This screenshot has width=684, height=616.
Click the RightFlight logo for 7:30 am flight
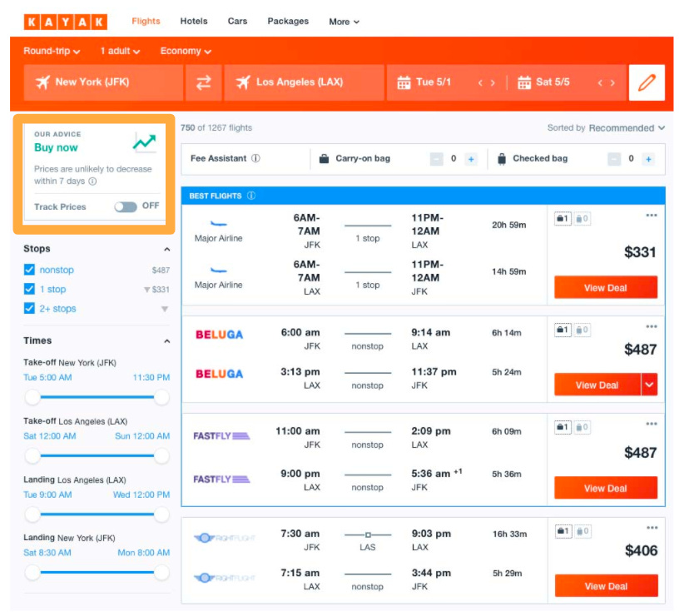pyautogui.click(x=224, y=538)
